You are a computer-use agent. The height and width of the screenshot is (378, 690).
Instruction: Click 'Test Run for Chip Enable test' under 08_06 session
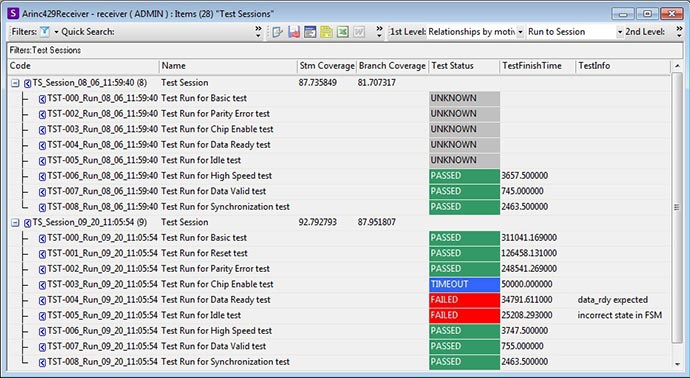coord(217,129)
